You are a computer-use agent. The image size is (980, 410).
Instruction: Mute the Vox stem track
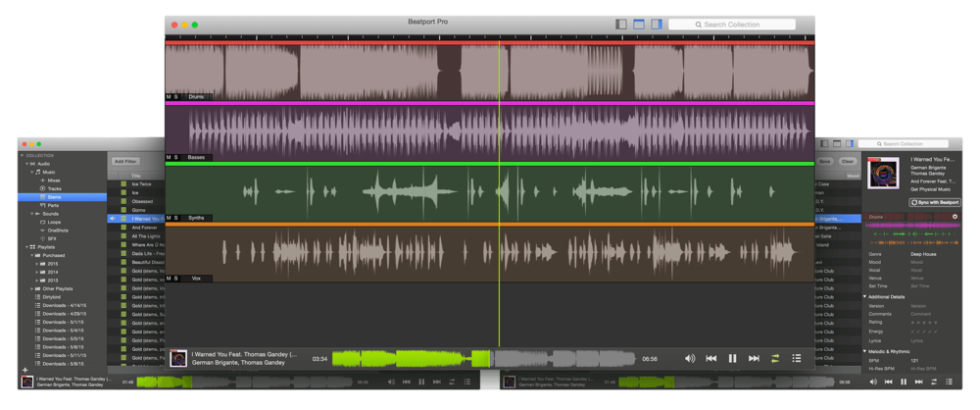[x=169, y=279]
